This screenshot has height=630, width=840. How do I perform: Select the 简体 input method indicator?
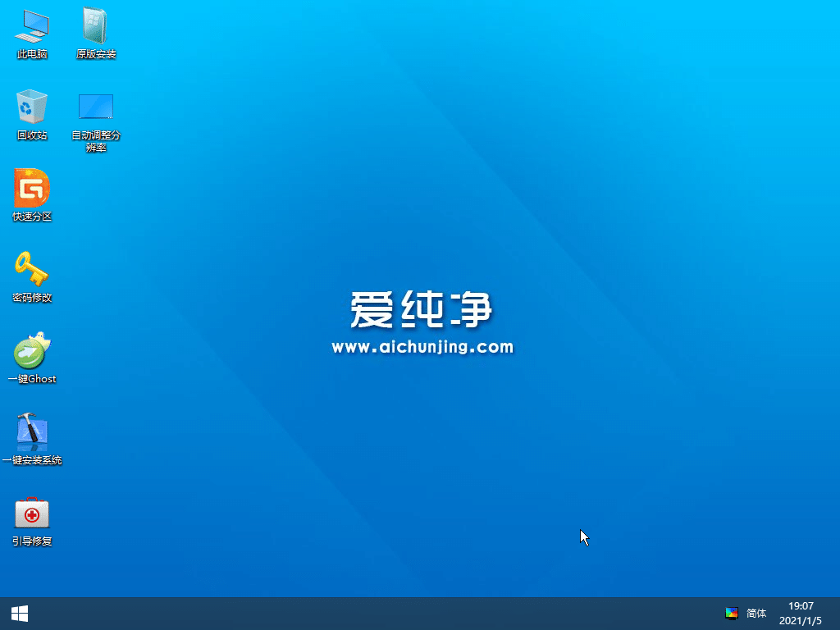pos(756,613)
